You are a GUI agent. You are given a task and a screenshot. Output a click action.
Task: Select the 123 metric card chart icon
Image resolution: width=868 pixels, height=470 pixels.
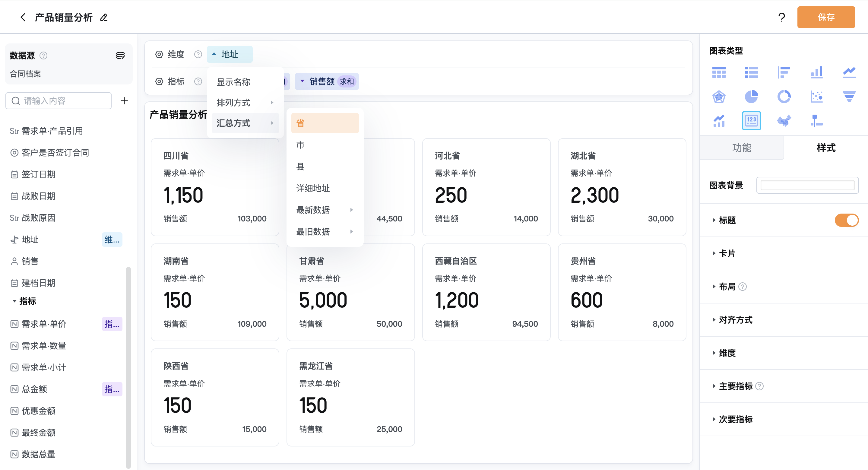[751, 121]
